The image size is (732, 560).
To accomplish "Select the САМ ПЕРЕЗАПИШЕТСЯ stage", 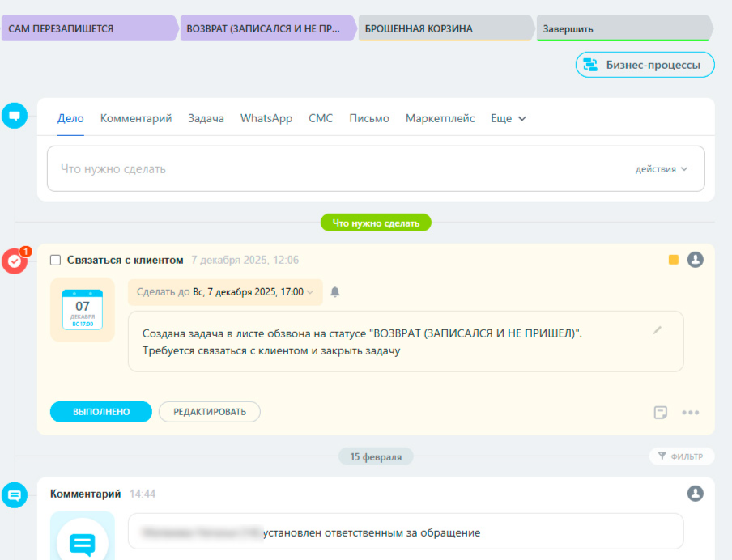I will click(x=90, y=28).
